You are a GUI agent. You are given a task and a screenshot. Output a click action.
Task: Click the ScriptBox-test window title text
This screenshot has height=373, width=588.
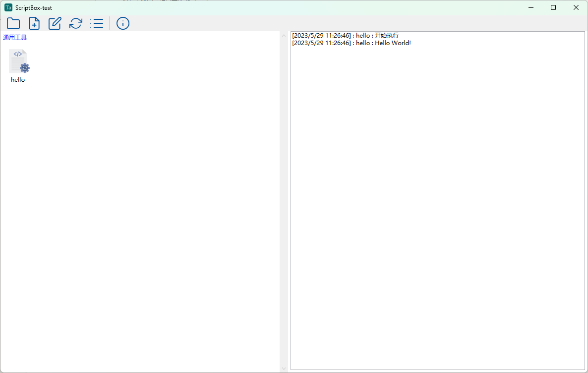pos(34,8)
